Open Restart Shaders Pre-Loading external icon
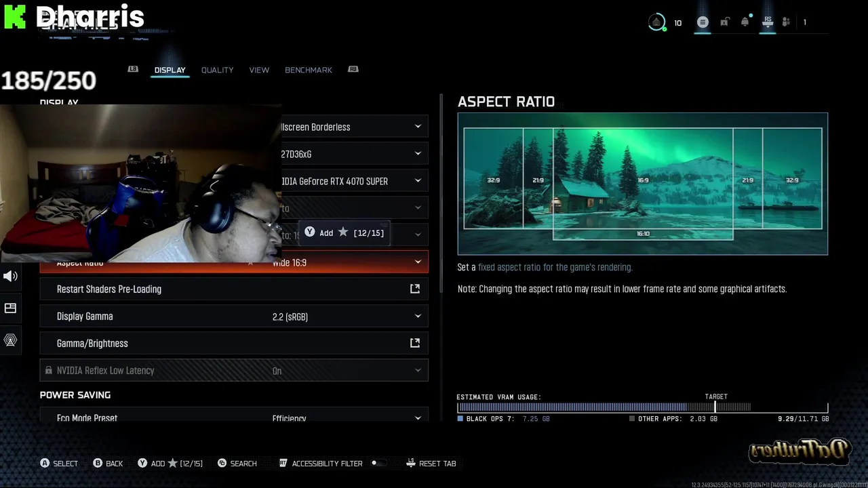The height and width of the screenshot is (488, 868). 415,289
